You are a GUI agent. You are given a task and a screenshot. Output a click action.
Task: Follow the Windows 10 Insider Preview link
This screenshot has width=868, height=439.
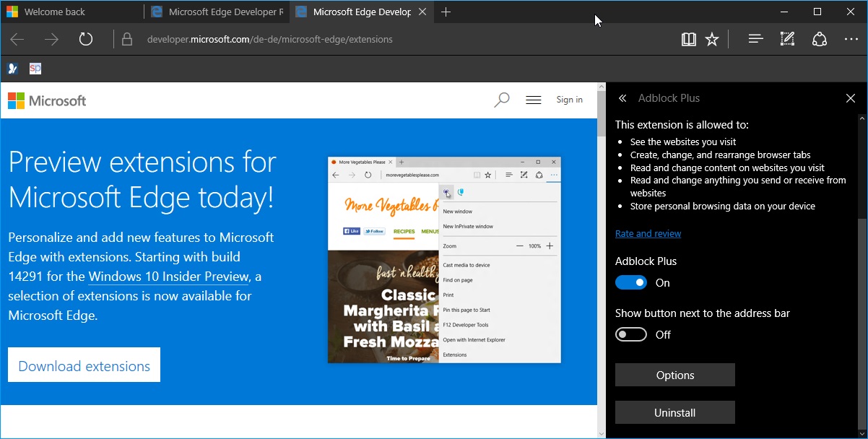pos(169,276)
